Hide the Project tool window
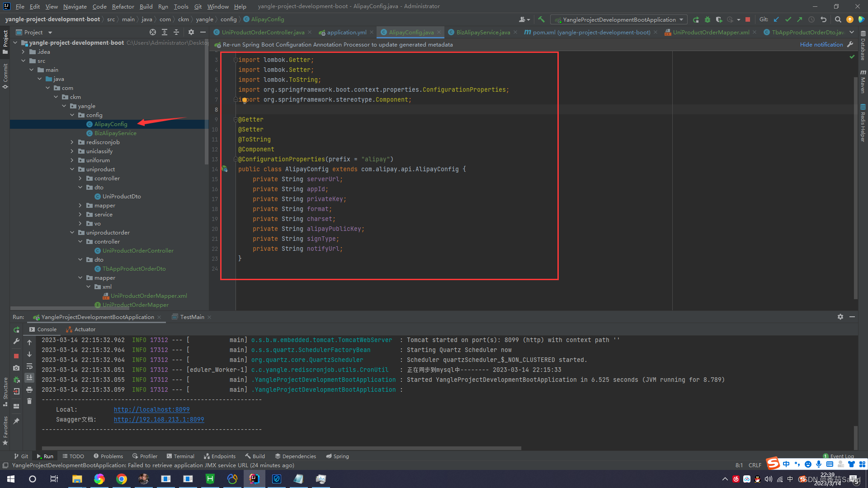Viewport: 868px width, 488px height. pos(203,32)
